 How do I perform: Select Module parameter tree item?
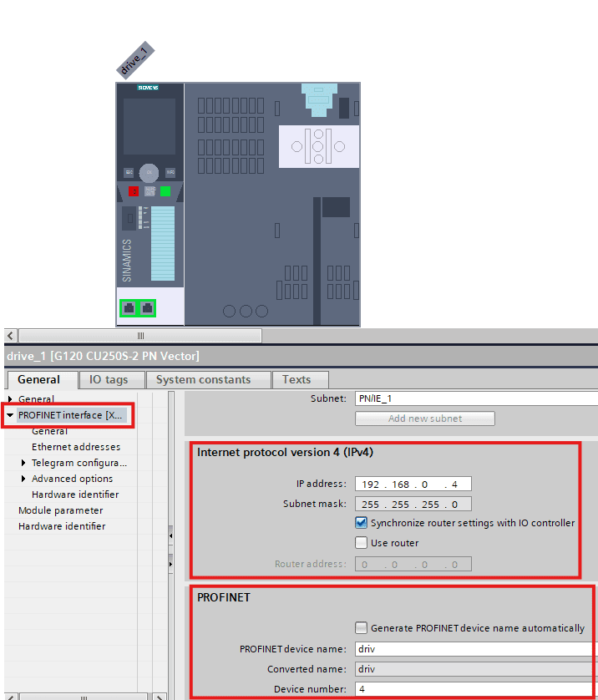[x=61, y=510]
